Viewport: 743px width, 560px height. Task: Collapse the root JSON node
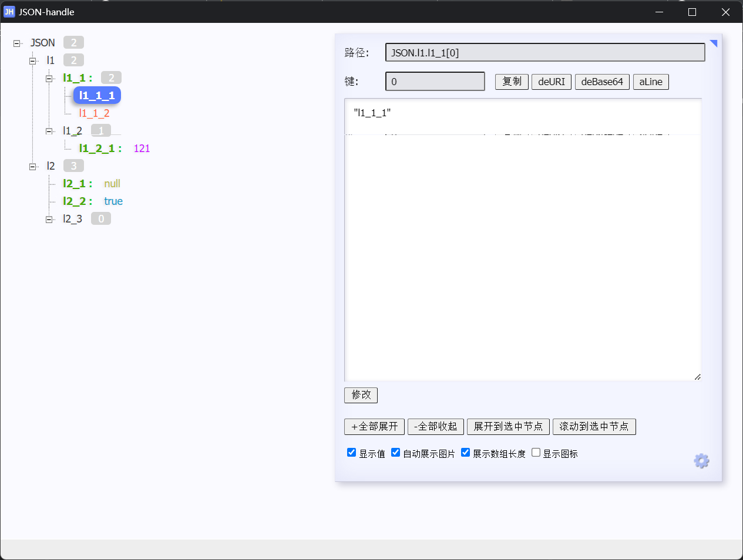click(17, 43)
